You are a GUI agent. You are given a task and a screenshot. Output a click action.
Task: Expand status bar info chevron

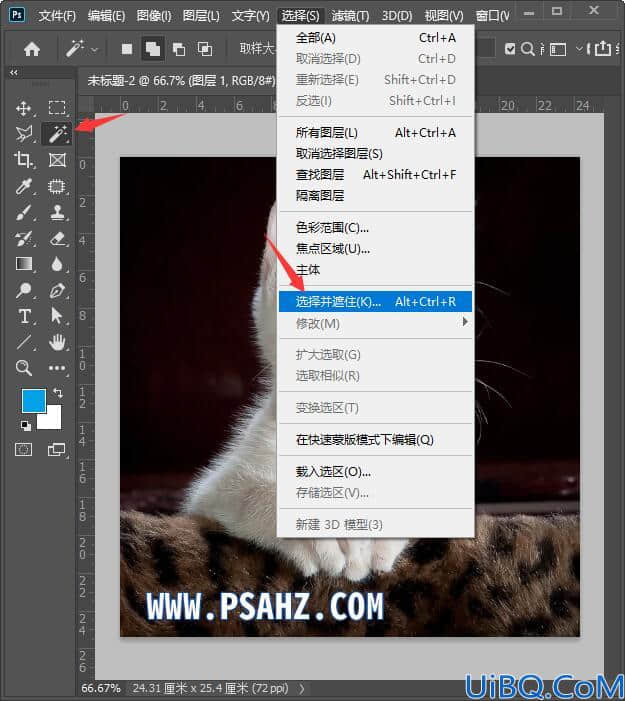302,688
